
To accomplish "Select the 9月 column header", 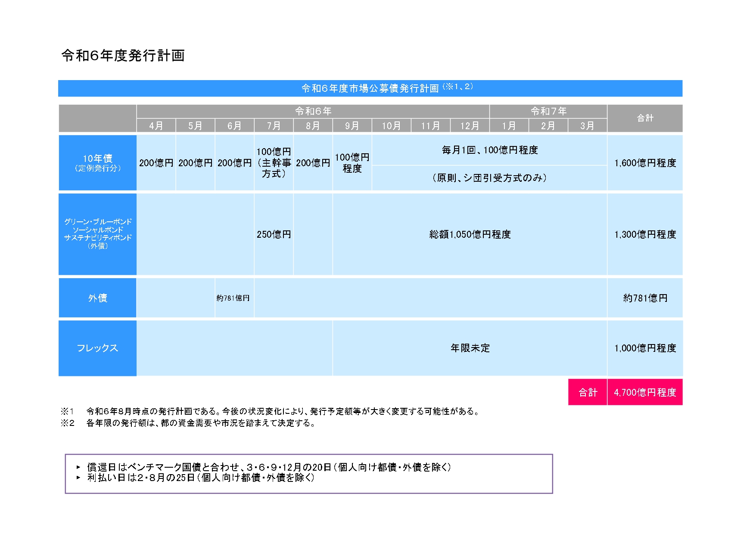I will coord(352,125).
